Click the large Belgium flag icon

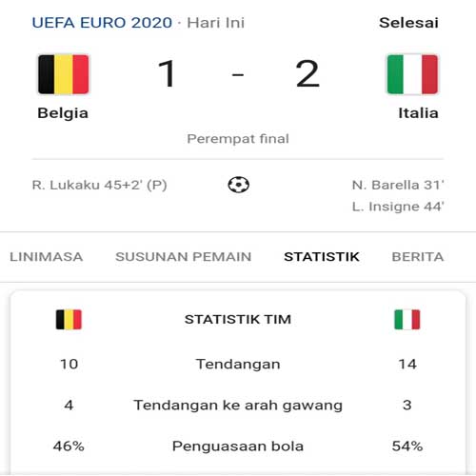(63, 74)
